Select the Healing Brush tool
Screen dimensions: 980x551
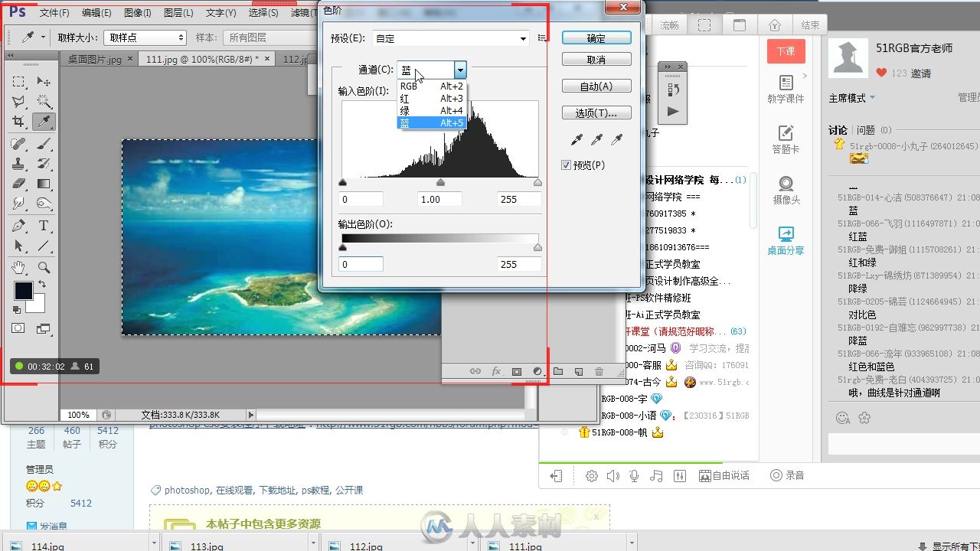coord(19,144)
